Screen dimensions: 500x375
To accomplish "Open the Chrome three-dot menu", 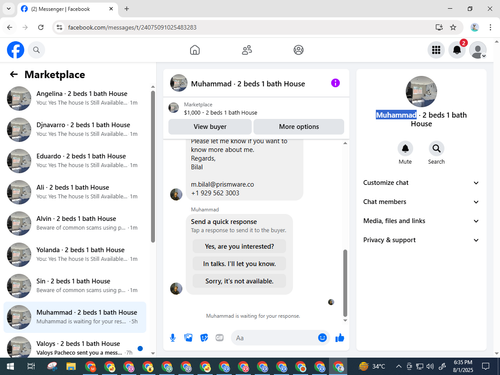I will (x=490, y=27).
